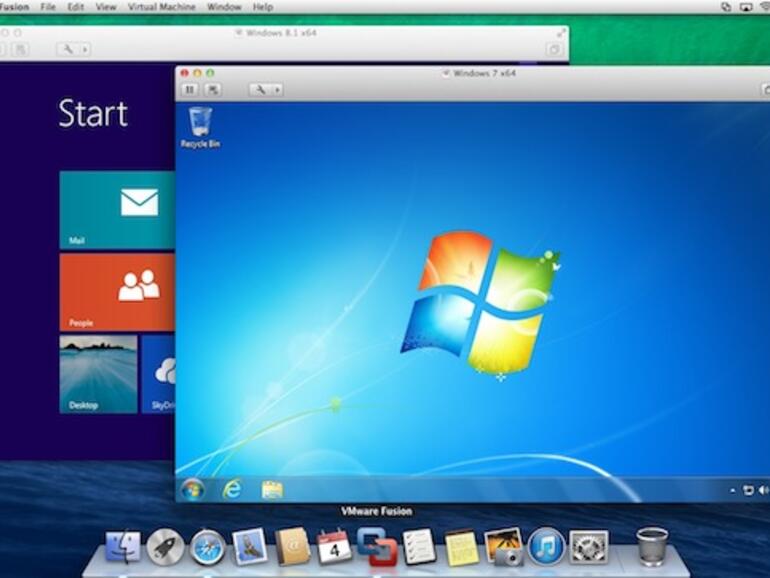Open iPhoto from the Dock
The height and width of the screenshot is (578, 770).
(x=503, y=546)
